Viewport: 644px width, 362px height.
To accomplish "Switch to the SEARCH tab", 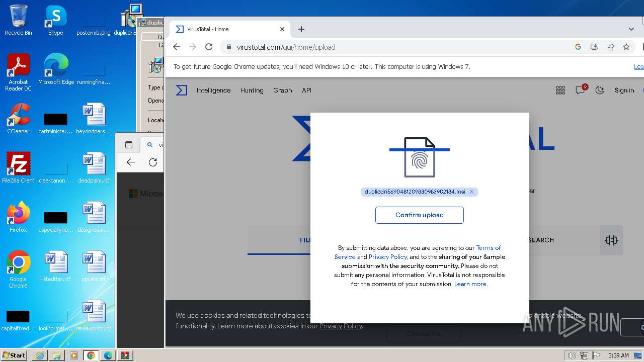I will pyautogui.click(x=541, y=240).
